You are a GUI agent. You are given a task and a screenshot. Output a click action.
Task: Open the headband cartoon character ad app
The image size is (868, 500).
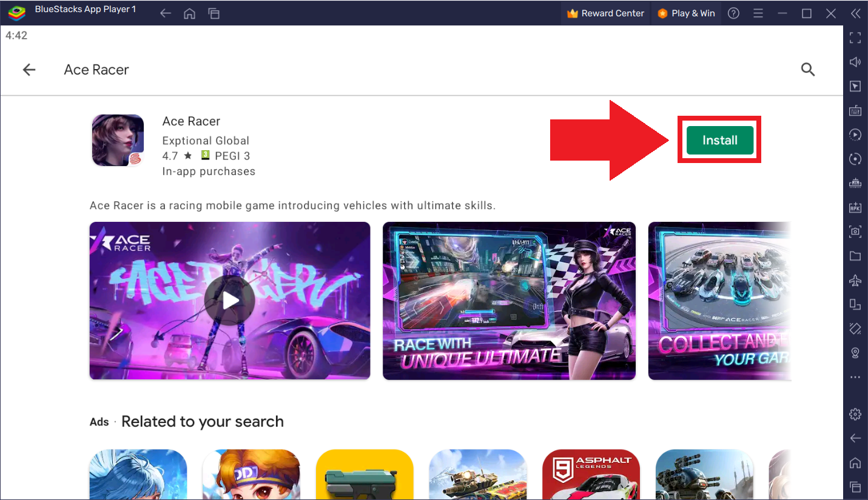pos(251,475)
